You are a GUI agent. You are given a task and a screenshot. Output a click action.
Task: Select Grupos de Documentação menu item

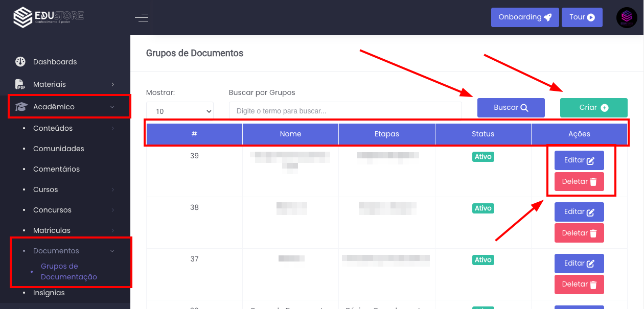(68, 272)
